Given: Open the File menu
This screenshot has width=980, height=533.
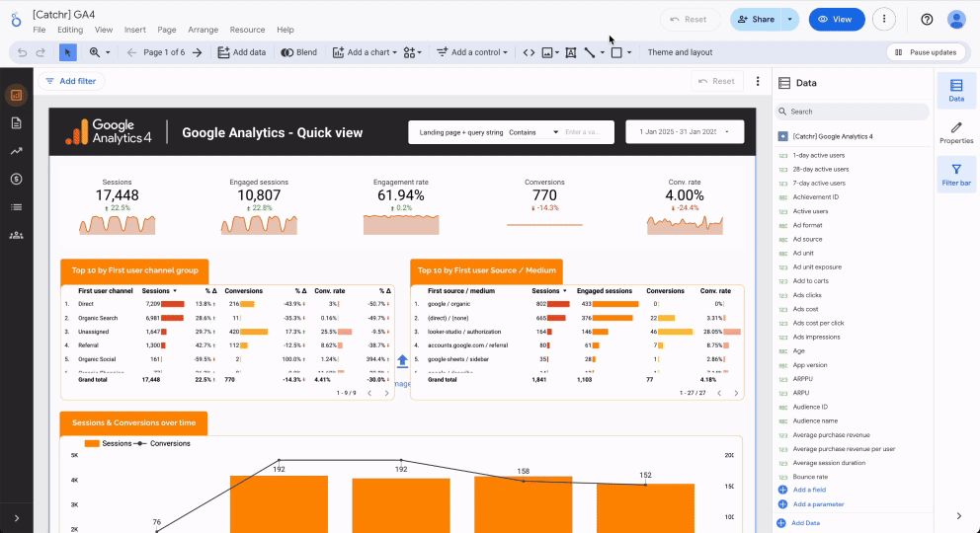Looking at the screenshot, I should tap(40, 30).
